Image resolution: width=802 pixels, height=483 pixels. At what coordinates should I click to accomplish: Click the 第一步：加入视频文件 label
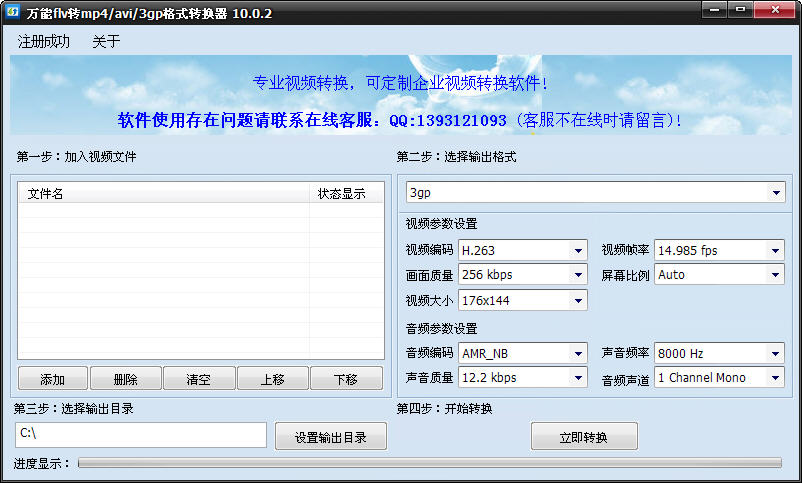pyautogui.click(x=76, y=157)
